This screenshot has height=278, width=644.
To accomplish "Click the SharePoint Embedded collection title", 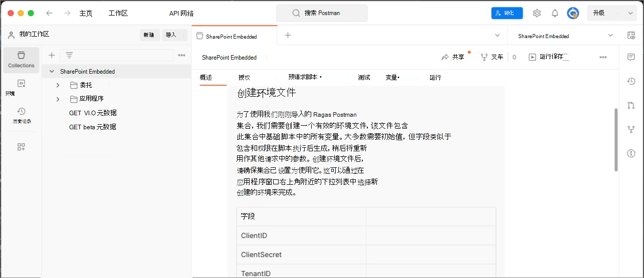I will pyautogui.click(x=229, y=58).
